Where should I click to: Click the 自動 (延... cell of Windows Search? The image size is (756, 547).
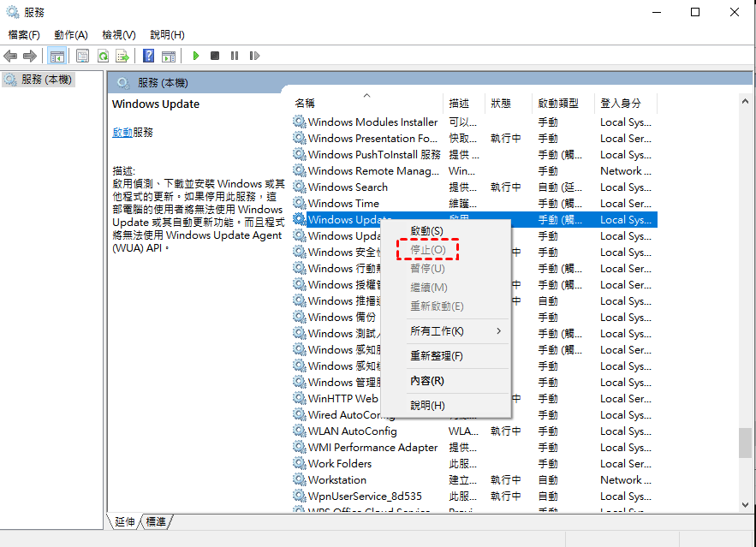point(560,187)
